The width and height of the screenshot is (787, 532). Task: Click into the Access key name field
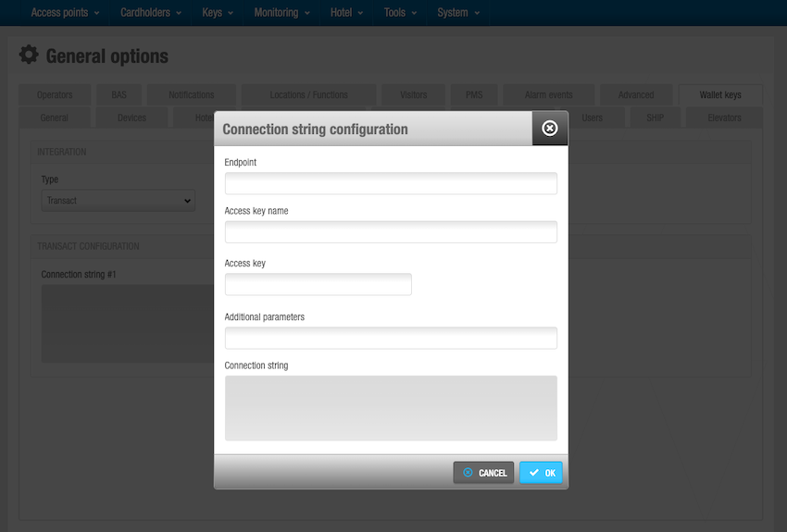[x=391, y=232]
